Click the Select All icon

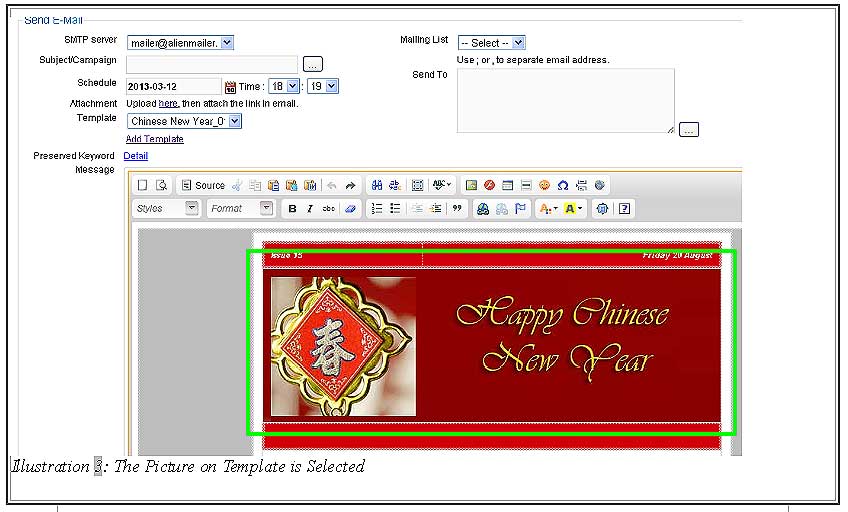point(418,185)
